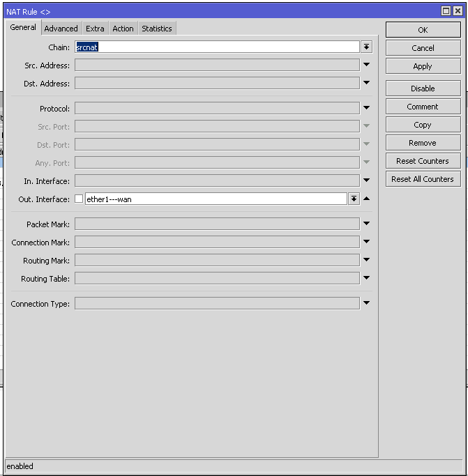Expand the Src. Address field
The image size is (468, 476).
coord(366,66)
